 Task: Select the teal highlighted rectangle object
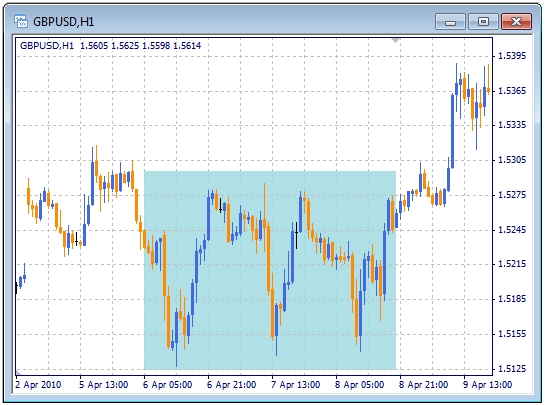coord(270,270)
